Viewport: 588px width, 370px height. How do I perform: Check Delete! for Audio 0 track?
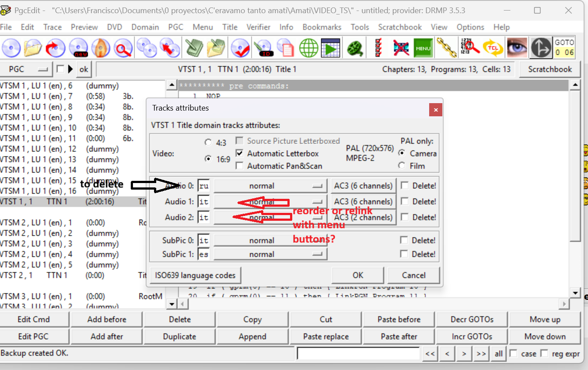pos(405,186)
